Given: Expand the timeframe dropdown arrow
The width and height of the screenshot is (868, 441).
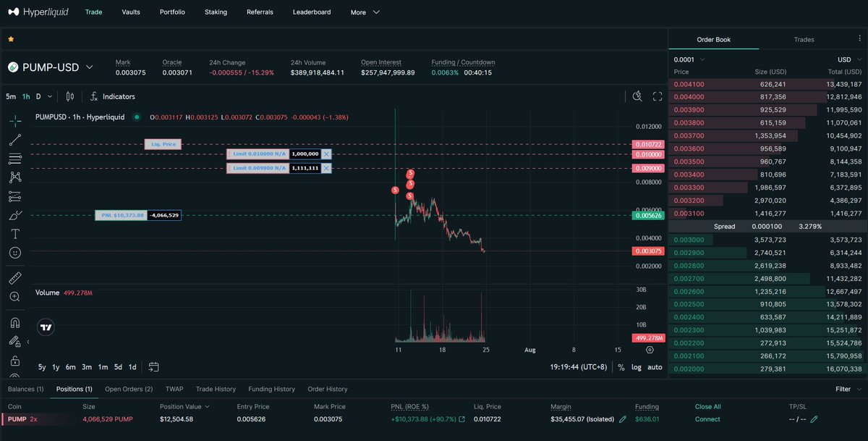Looking at the screenshot, I should pyautogui.click(x=51, y=96).
